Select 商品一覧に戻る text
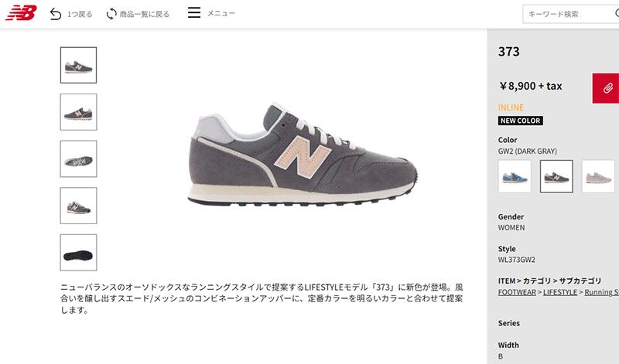The width and height of the screenshot is (619, 364). click(x=145, y=14)
